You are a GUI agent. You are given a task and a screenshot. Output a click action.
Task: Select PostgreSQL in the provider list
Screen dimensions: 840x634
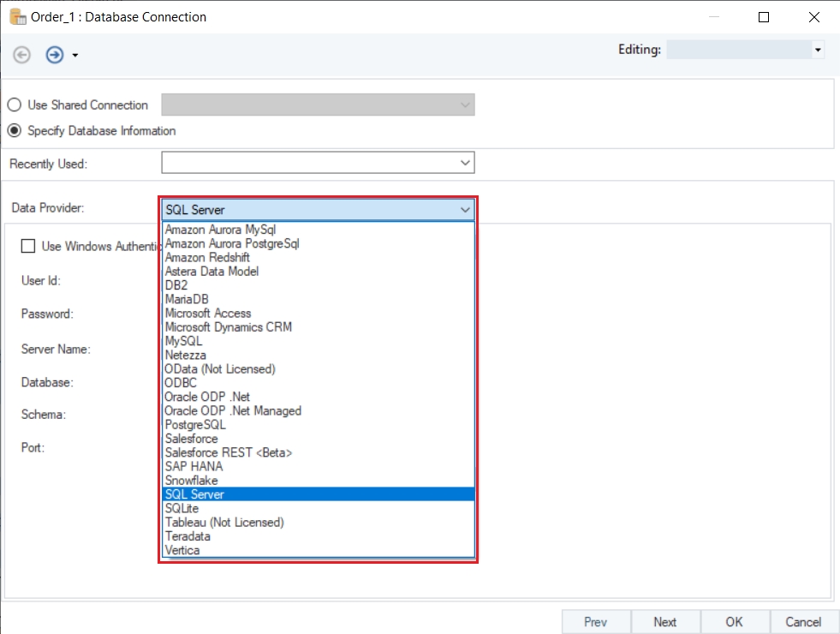click(195, 424)
